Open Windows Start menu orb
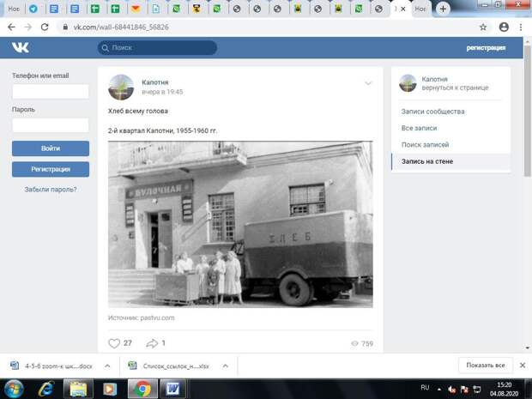The width and height of the screenshot is (532, 399). point(14,389)
